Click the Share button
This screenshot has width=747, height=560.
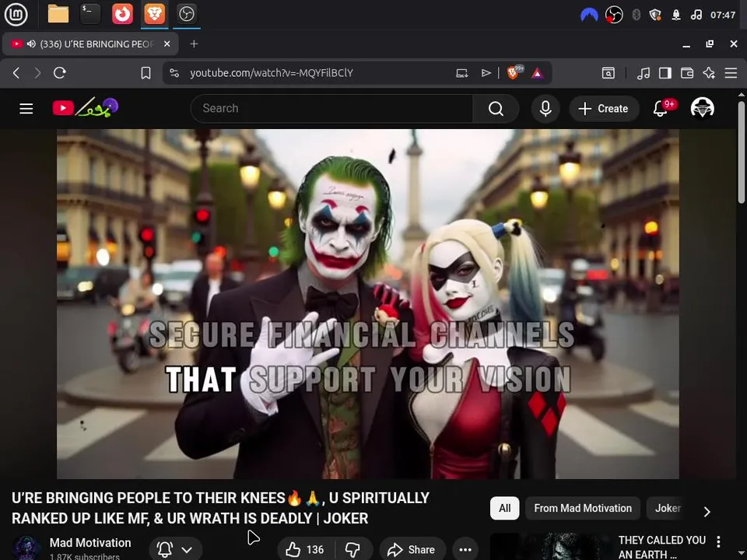412,550
